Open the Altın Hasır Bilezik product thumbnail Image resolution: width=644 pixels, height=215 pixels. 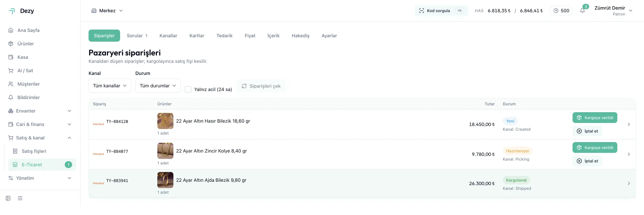tap(165, 121)
